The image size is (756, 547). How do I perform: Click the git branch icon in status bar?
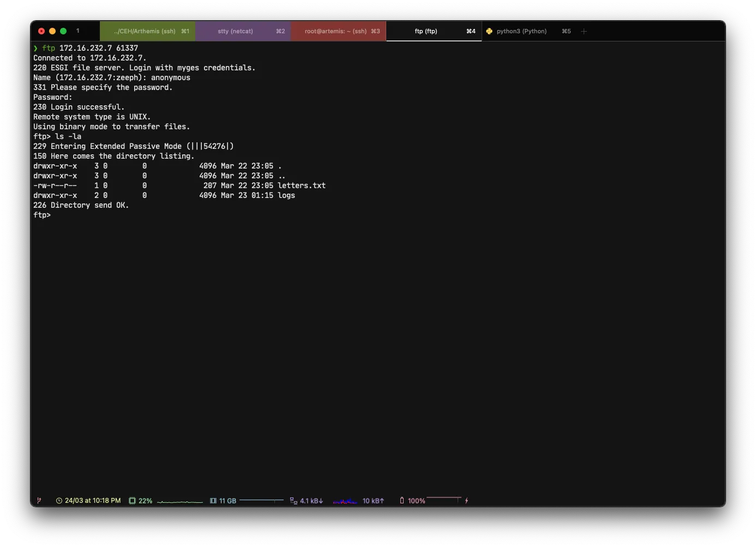pyautogui.click(x=39, y=500)
